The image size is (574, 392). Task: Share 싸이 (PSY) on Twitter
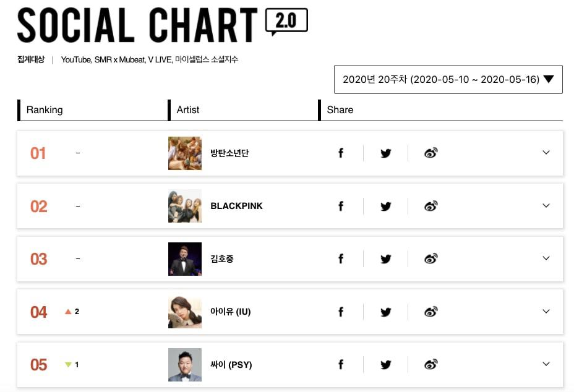tap(386, 365)
